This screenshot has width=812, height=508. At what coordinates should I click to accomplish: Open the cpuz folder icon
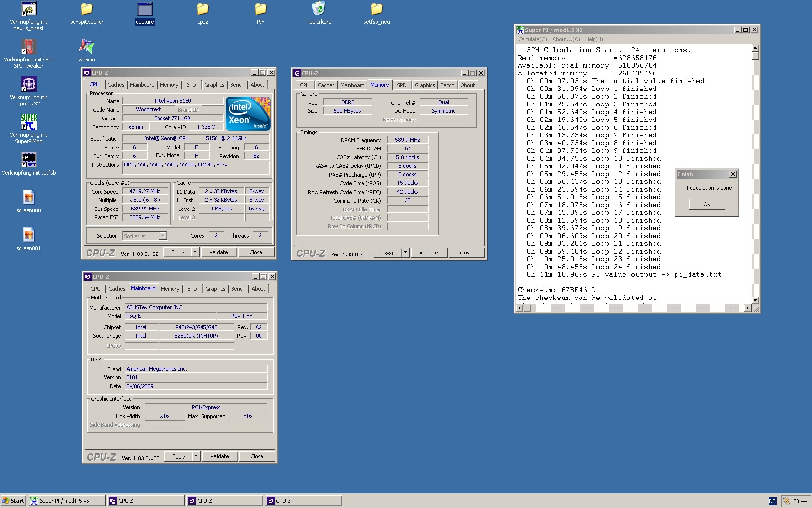[x=203, y=9]
